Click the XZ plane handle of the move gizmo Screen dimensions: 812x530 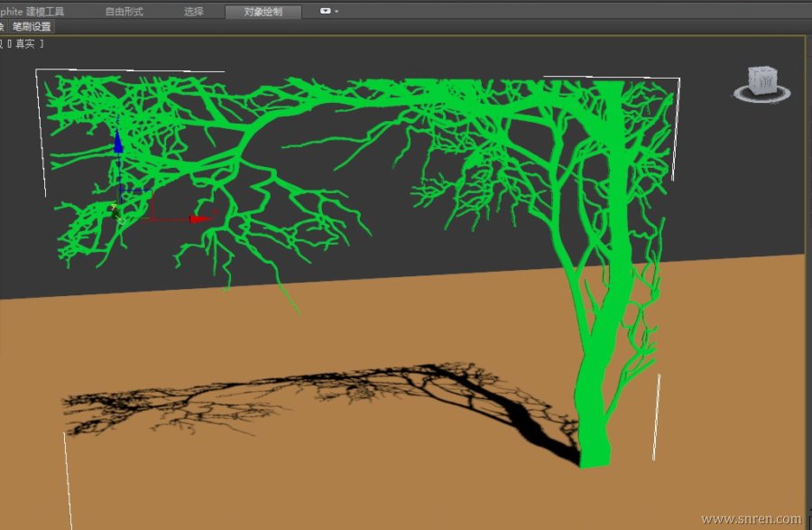point(135,203)
